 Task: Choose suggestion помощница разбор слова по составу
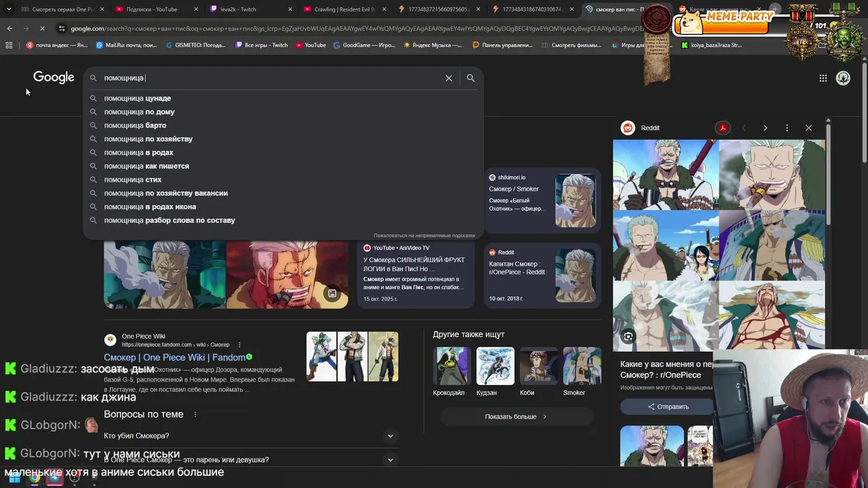pyautogui.click(x=283, y=220)
